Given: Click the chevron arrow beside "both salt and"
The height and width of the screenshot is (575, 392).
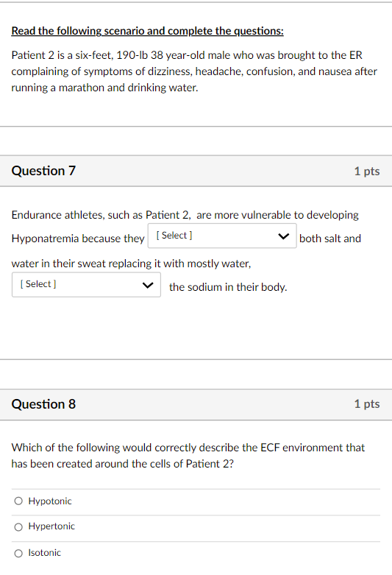Looking at the screenshot, I should point(284,236).
